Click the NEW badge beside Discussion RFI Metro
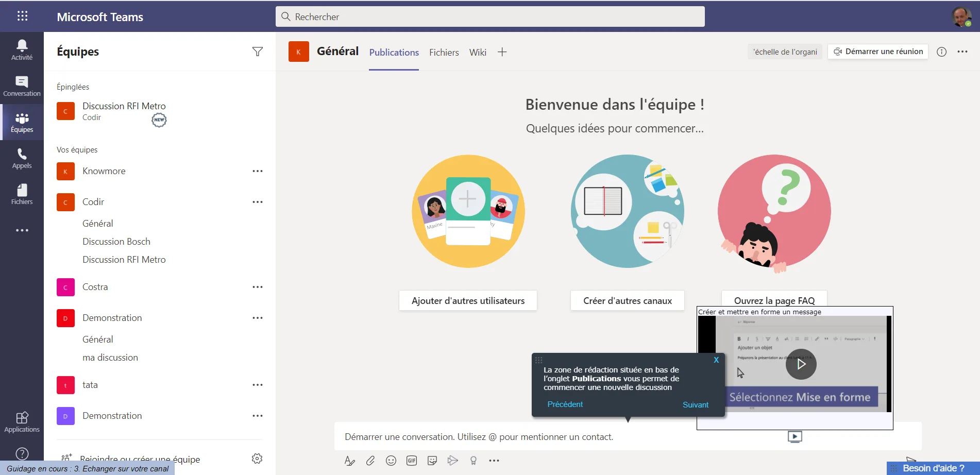This screenshot has width=980, height=475. point(159,120)
